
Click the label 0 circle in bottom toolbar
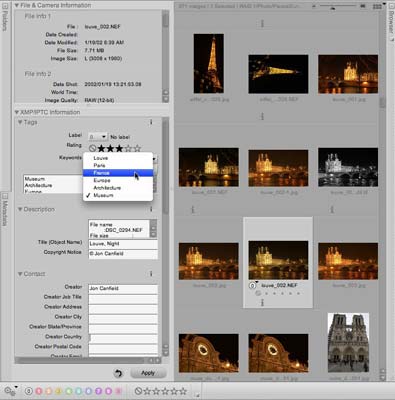pos(29,391)
